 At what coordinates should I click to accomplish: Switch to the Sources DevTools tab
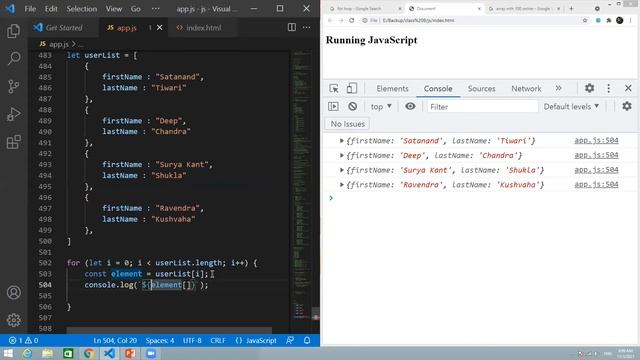(x=482, y=89)
